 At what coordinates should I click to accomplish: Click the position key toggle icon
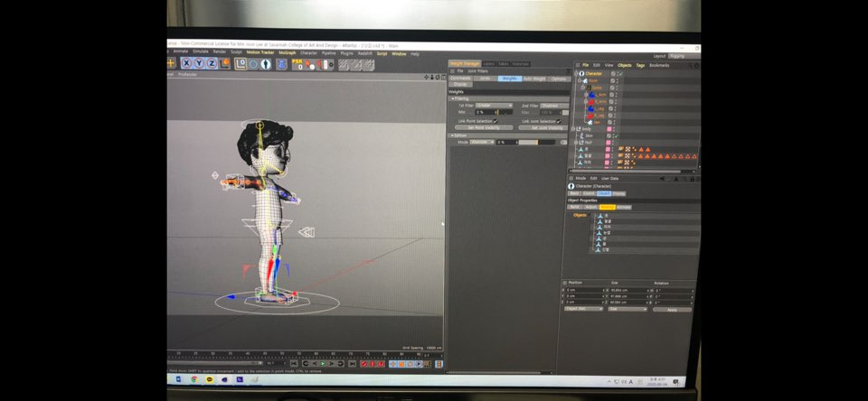(392, 363)
